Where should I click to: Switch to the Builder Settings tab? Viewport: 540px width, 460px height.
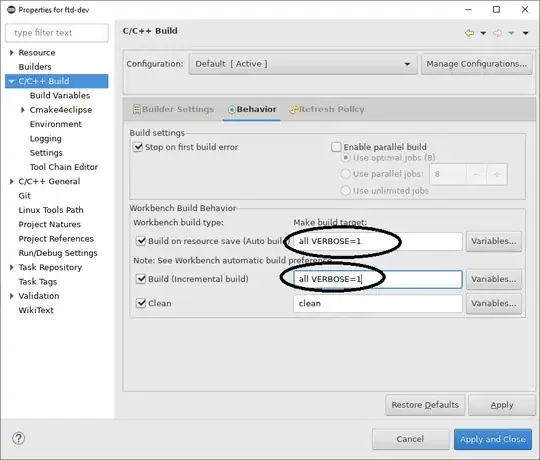pyautogui.click(x=174, y=109)
